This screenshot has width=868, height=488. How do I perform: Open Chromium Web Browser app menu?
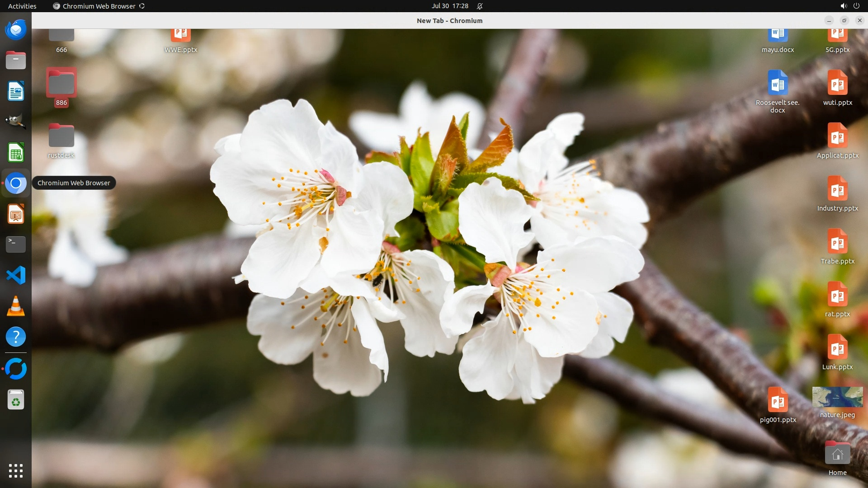[99, 6]
